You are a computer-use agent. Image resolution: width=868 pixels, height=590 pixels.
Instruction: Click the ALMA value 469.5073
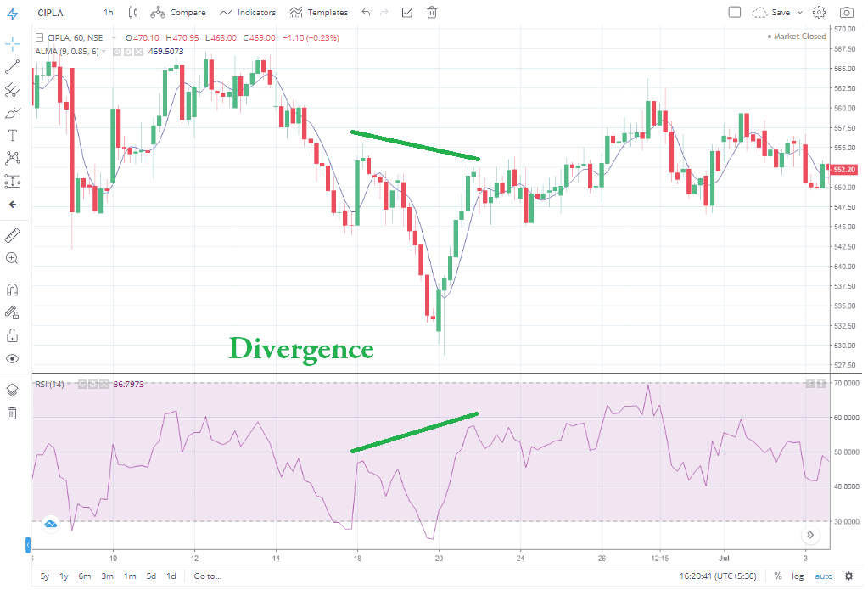tap(165, 52)
